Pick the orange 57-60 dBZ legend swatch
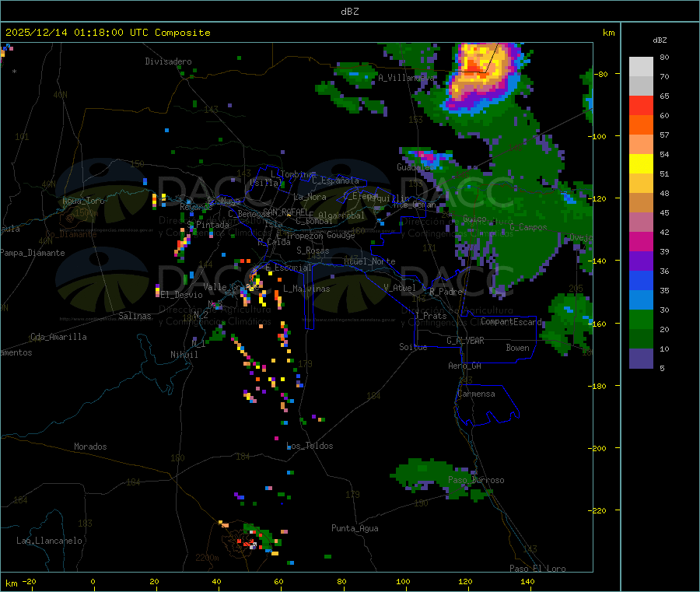This screenshot has height=592, width=700. coord(641,125)
